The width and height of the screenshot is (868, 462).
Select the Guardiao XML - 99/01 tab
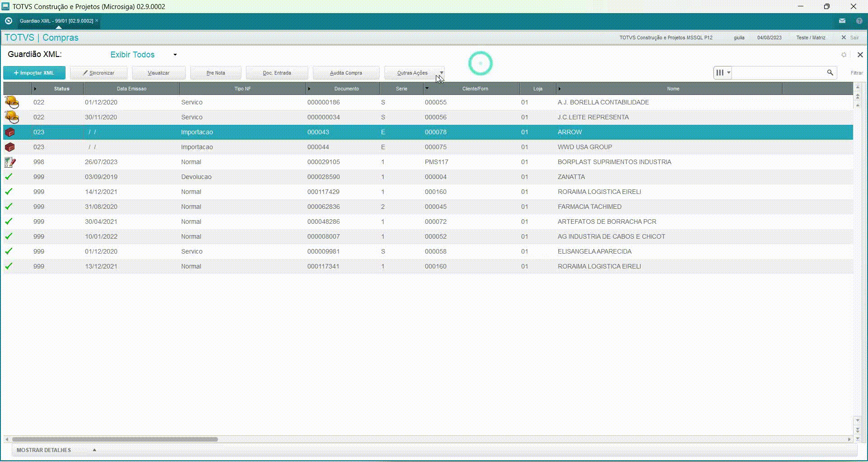(57, 21)
